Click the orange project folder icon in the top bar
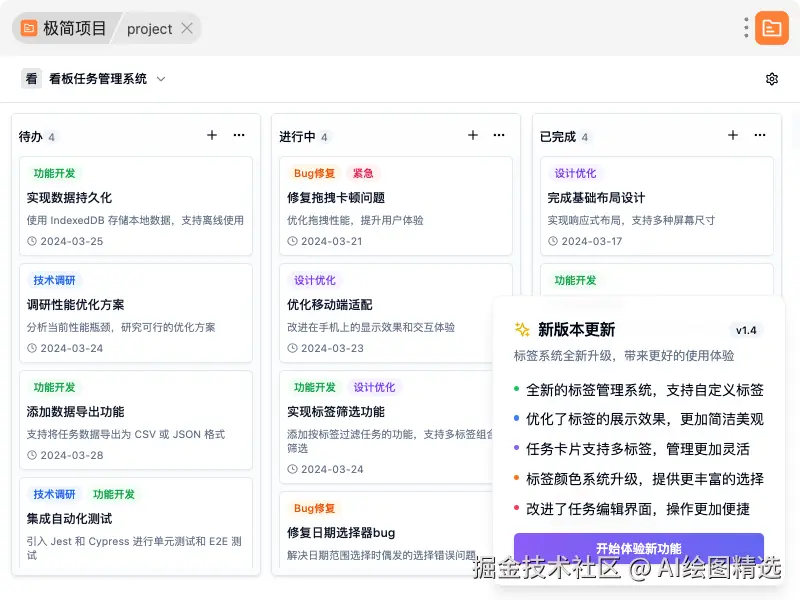Viewport: 800px width, 600px height. click(770, 27)
